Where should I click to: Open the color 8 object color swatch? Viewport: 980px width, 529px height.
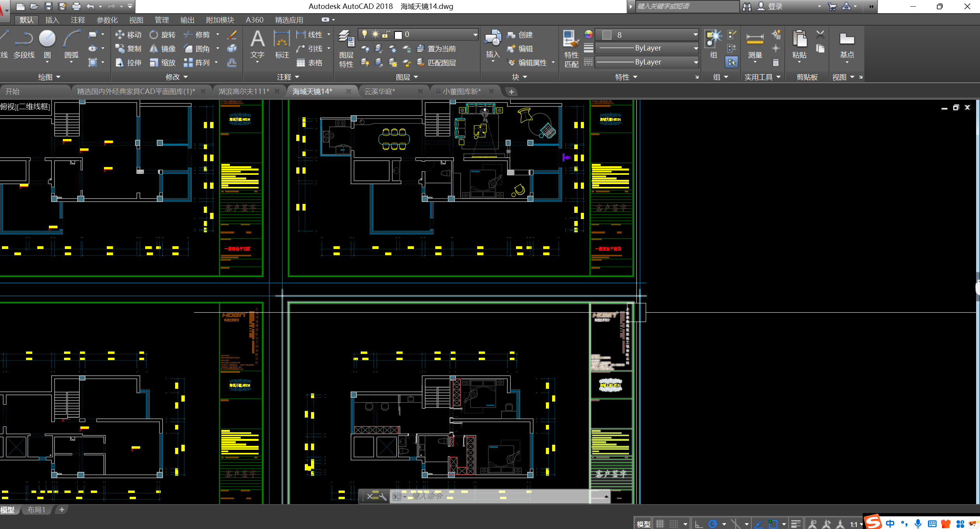[x=607, y=35]
